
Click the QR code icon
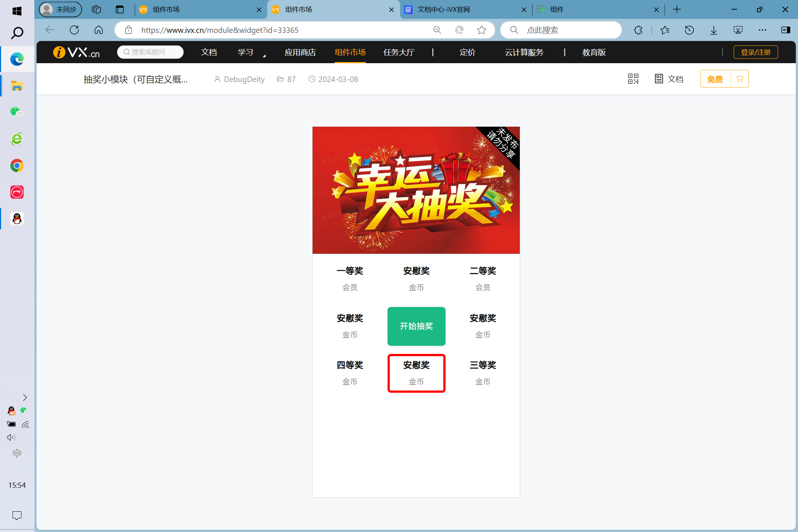coord(633,79)
